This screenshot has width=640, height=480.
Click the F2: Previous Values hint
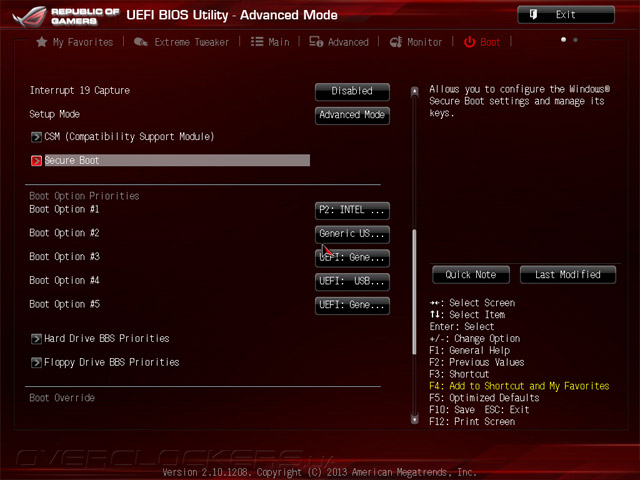coord(477,362)
